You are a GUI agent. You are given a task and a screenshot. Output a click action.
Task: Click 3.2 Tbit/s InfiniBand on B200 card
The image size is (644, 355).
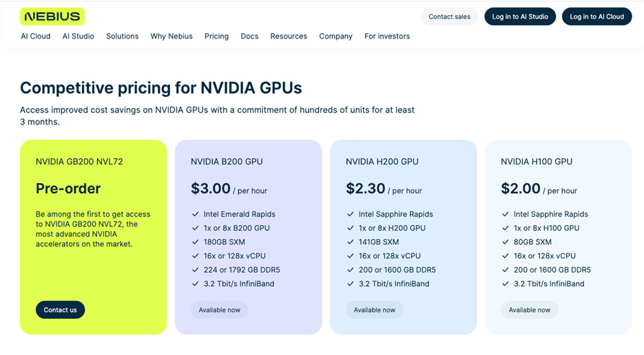[239, 284]
